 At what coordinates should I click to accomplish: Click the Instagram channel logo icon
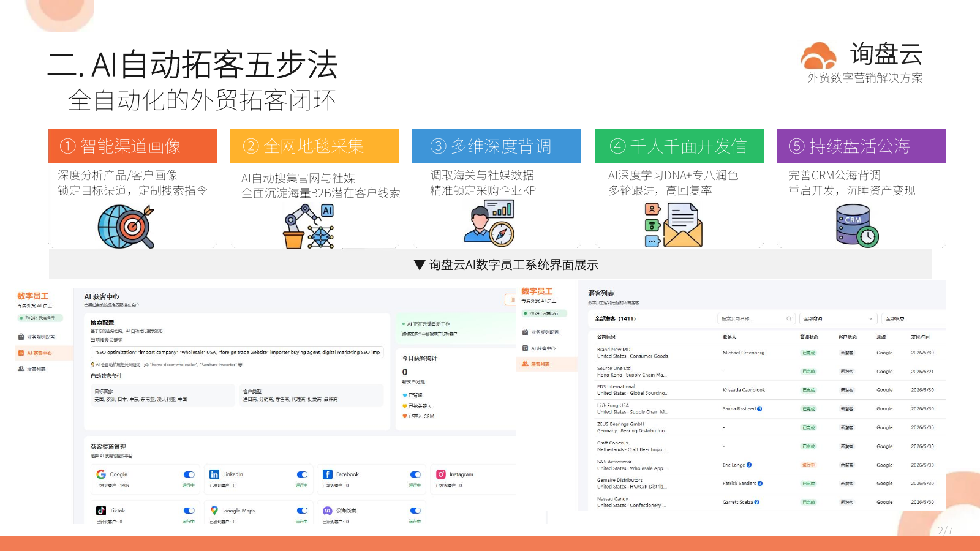[x=441, y=474]
